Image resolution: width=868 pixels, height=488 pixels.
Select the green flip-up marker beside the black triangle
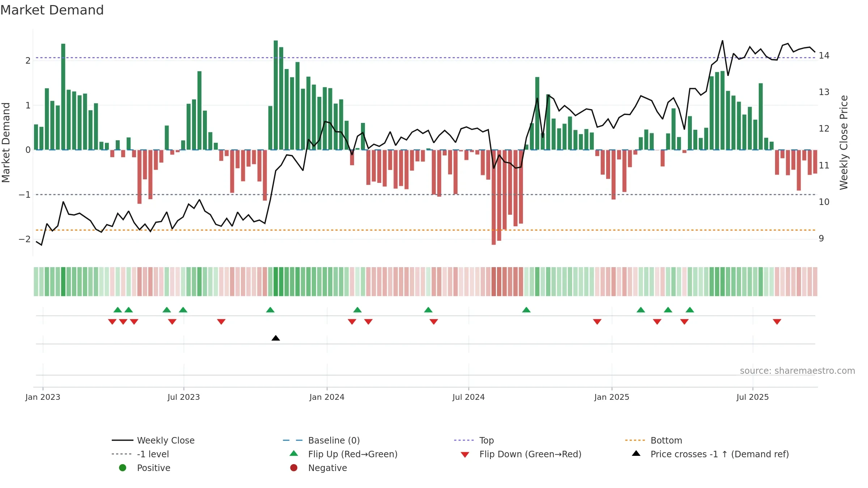pyautogui.click(x=270, y=310)
